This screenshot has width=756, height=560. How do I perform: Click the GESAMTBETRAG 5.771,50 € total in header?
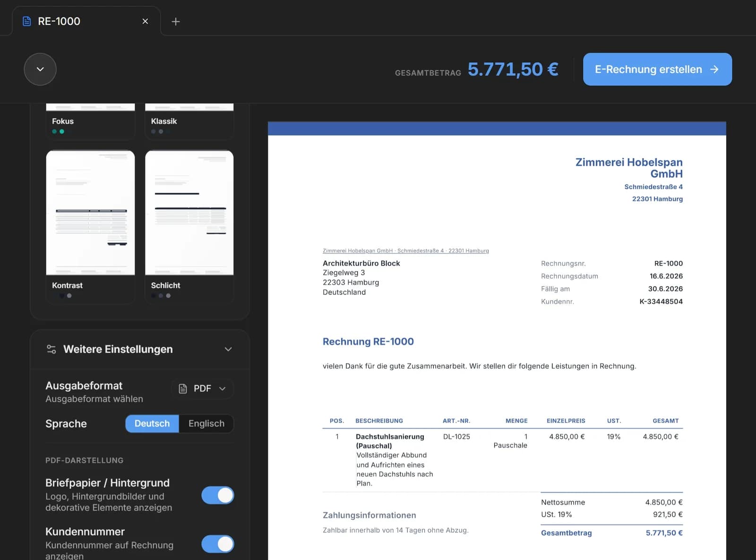(x=476, y=69)
